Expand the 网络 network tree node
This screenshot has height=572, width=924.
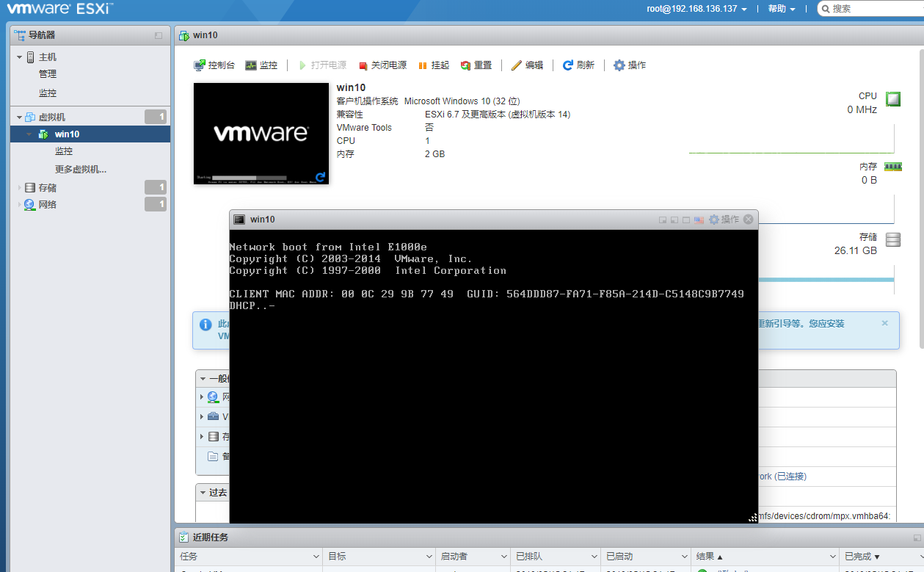[20, 205]
